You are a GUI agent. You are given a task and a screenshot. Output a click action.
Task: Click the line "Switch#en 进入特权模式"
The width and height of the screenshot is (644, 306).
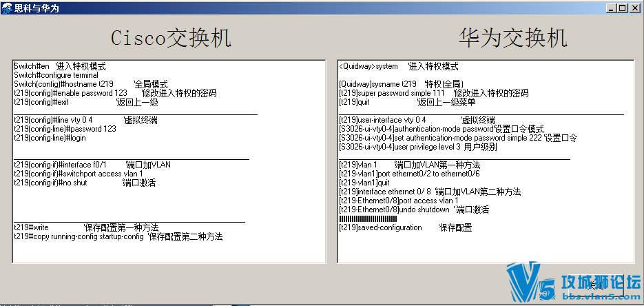(x=60, y=66)
